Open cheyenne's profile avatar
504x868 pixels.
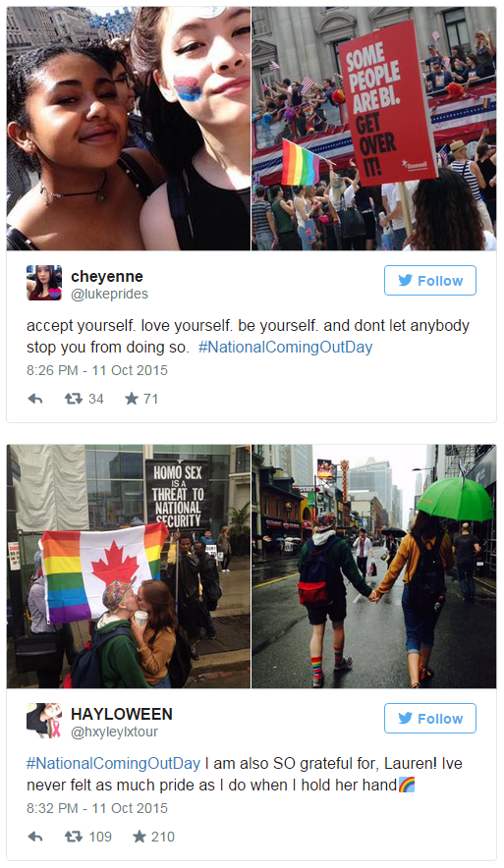click(x=44, y=283)
